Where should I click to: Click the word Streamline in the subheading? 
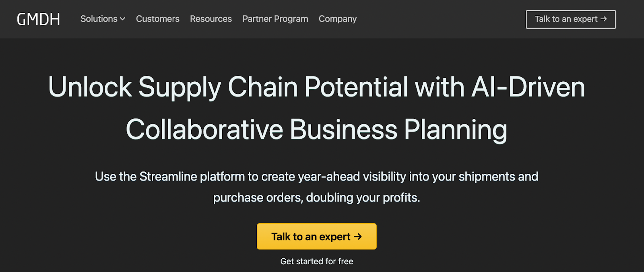point(168,177)
